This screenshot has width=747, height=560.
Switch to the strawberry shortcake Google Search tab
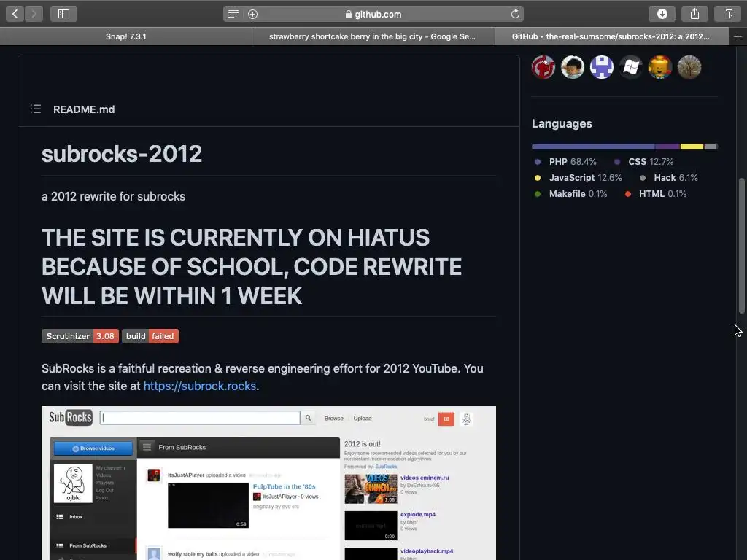point(373,36)
